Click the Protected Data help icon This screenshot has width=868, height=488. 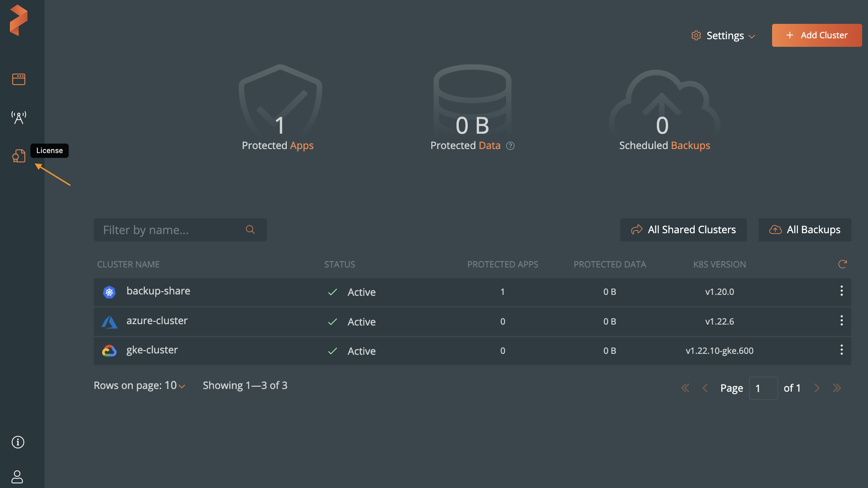[x=510, y=146]
